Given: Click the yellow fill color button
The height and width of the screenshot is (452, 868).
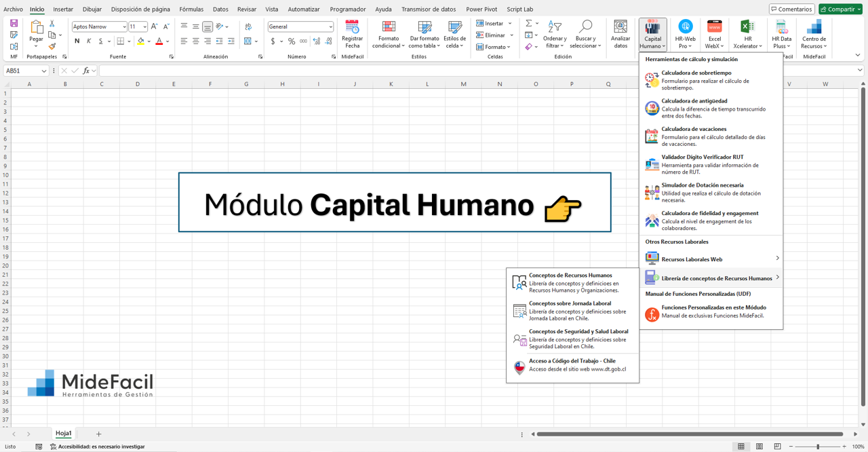Looking at the screenshot, I should (141, 41).
